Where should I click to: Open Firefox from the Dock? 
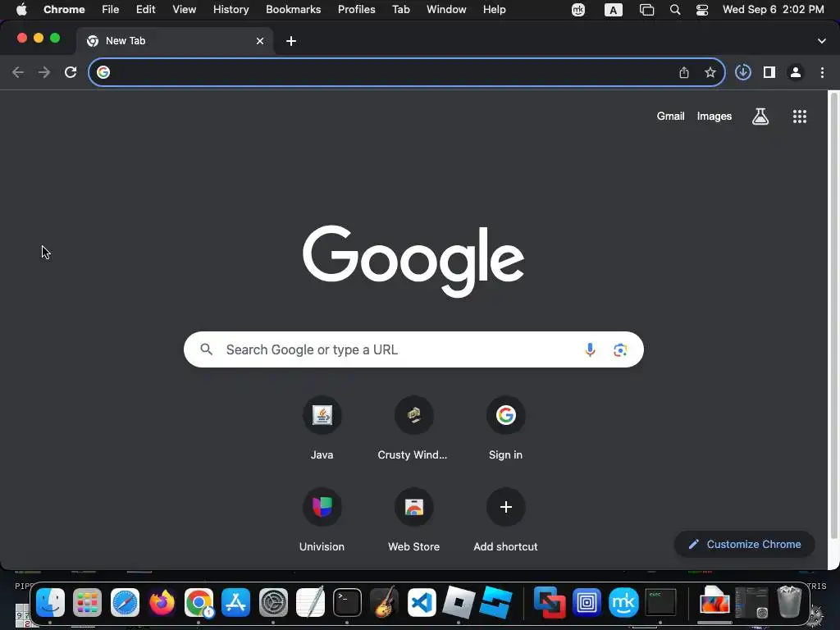[x=162, y=603]
